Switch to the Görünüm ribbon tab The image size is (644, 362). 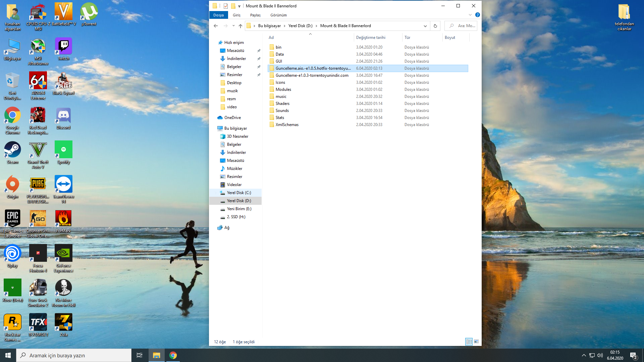click(278, 15)
